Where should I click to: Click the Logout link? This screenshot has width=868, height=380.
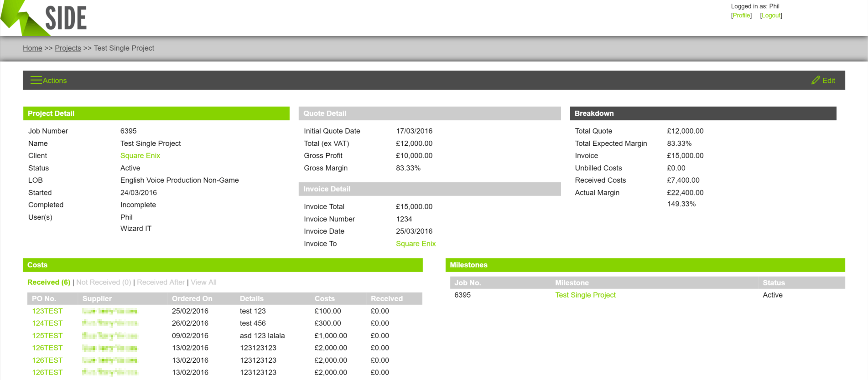point(771,15)
